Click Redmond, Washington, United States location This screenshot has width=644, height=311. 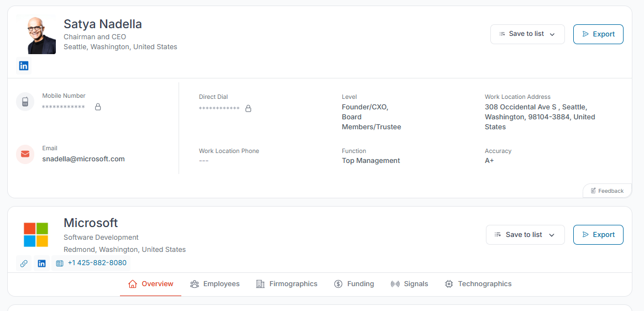pos(125,250)
